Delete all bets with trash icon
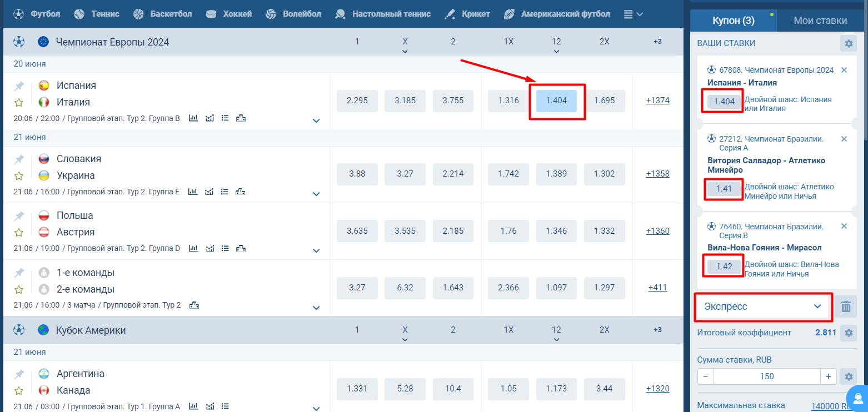Image resolution: width=868 pixels, height=412 pixels. 846,307
